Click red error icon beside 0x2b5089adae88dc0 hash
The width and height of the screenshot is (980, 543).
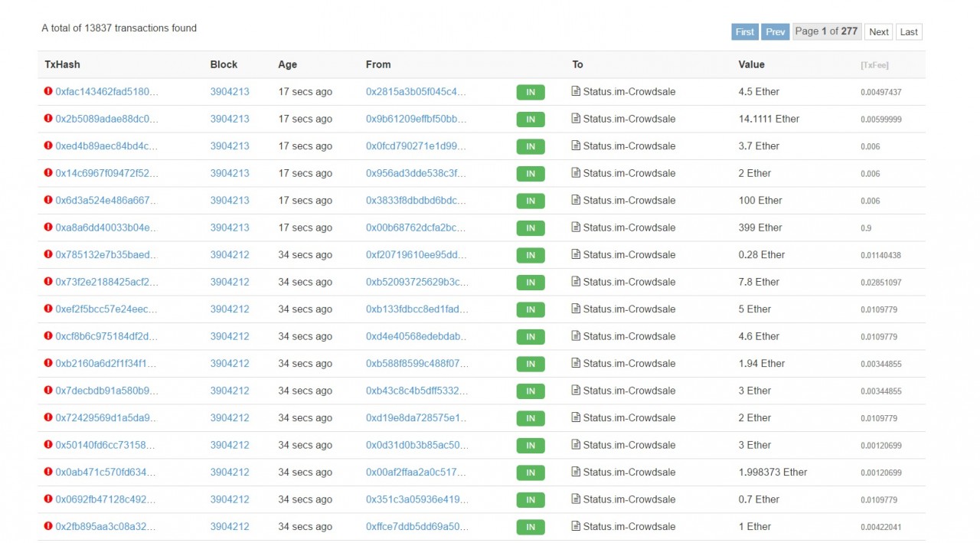[49, 119]
